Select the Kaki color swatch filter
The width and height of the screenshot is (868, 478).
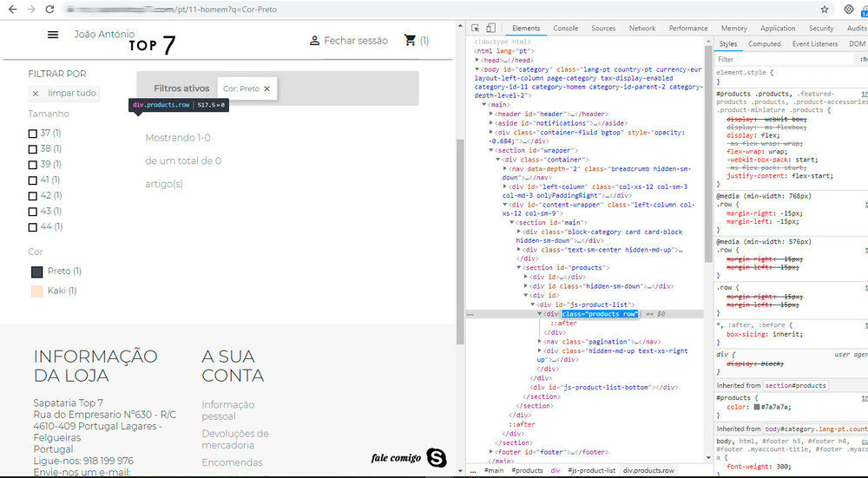pos(37,291)
